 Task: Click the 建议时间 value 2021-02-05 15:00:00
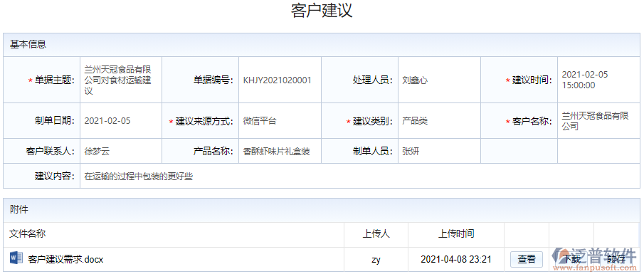pos(585,80)
